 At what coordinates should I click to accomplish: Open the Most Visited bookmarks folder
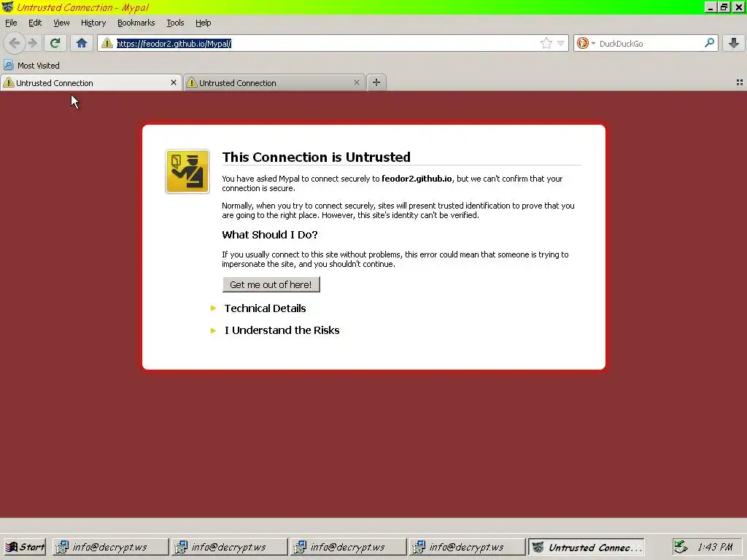coord(32,65)
